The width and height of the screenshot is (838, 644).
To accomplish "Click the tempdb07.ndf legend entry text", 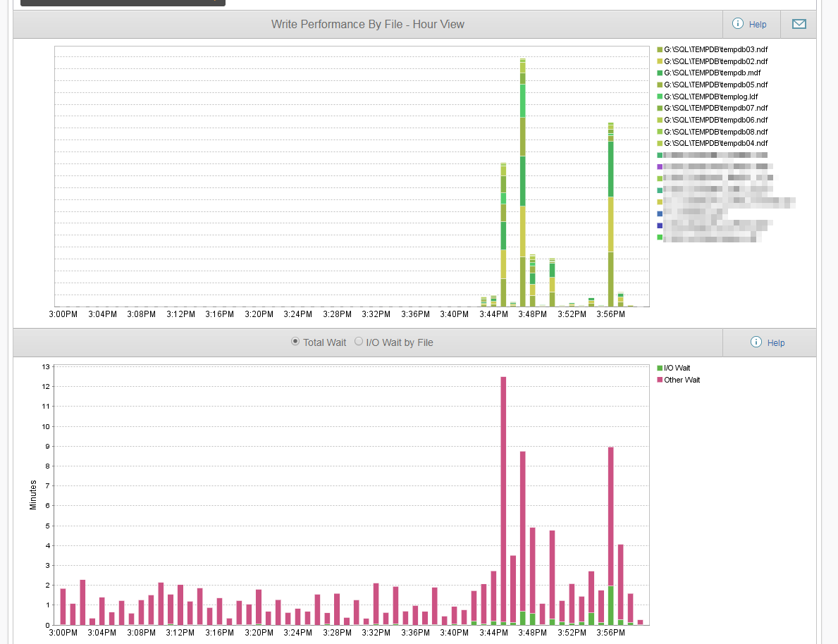I will tap(715, 109).
